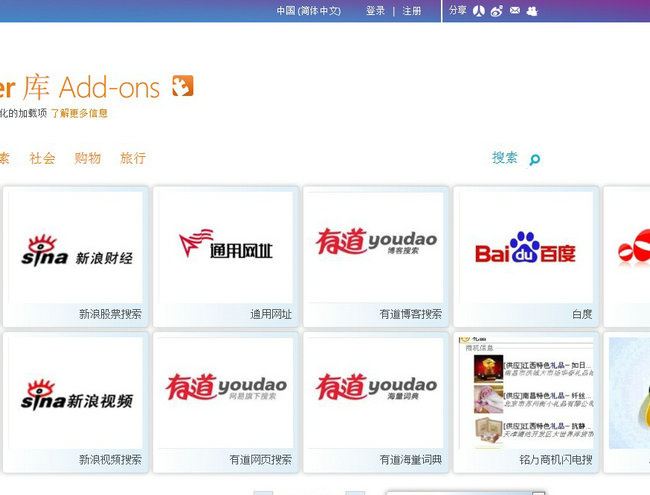Open the 通用网址 logo tile
The height and width of the screenshot is (495, 650).
(x=225, y=247)
